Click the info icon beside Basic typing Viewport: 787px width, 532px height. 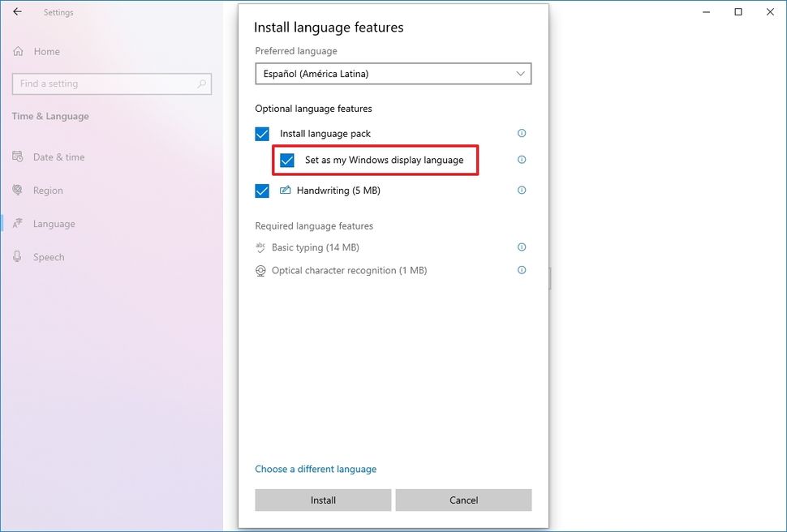coord(522,247)
